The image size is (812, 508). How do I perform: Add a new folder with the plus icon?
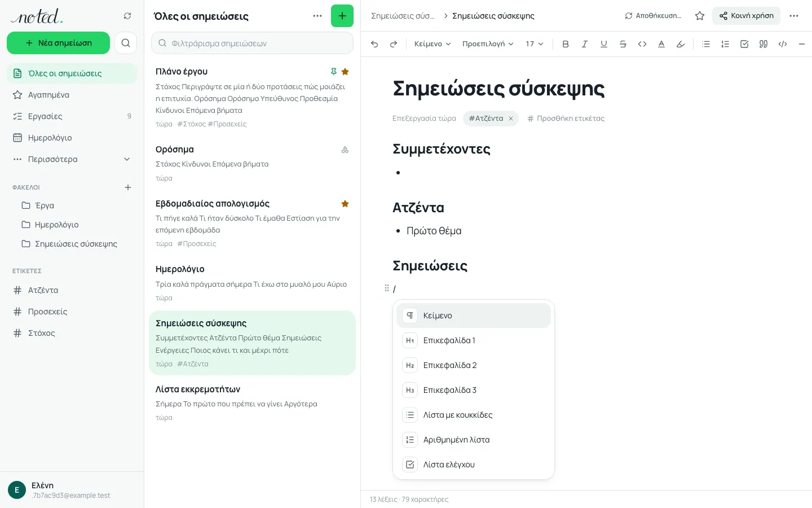coord(128,187)
